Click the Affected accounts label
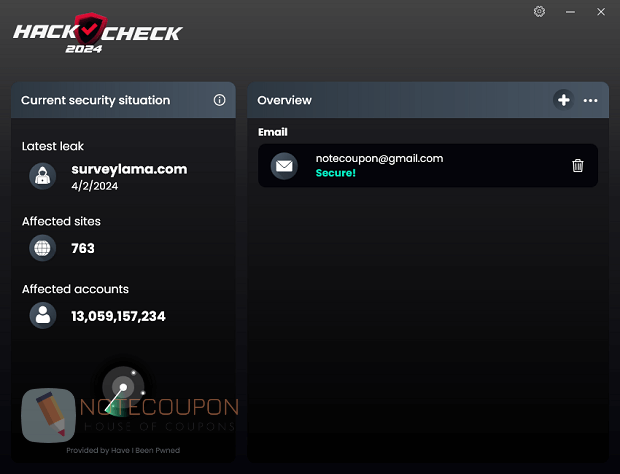Viewport: 620px width, 474px height. pyautogui.click(x=75, y=289)
